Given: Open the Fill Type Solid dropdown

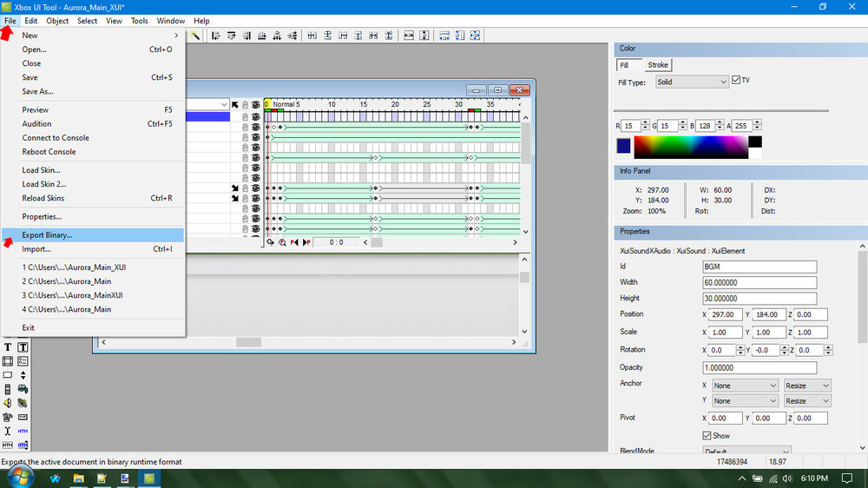Looking at the screenshot, I should [692, 82].
